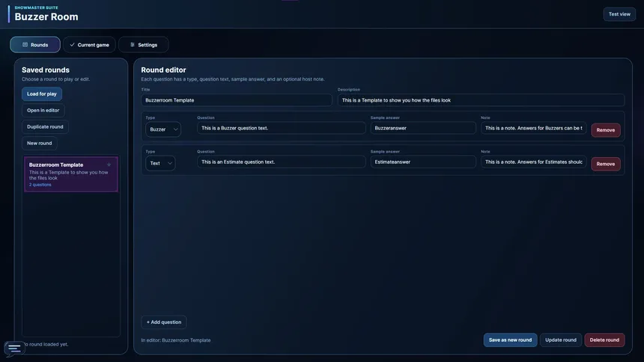This screenshot has height=362, width=644.
Task: Click + Add question
Action: 164,322
